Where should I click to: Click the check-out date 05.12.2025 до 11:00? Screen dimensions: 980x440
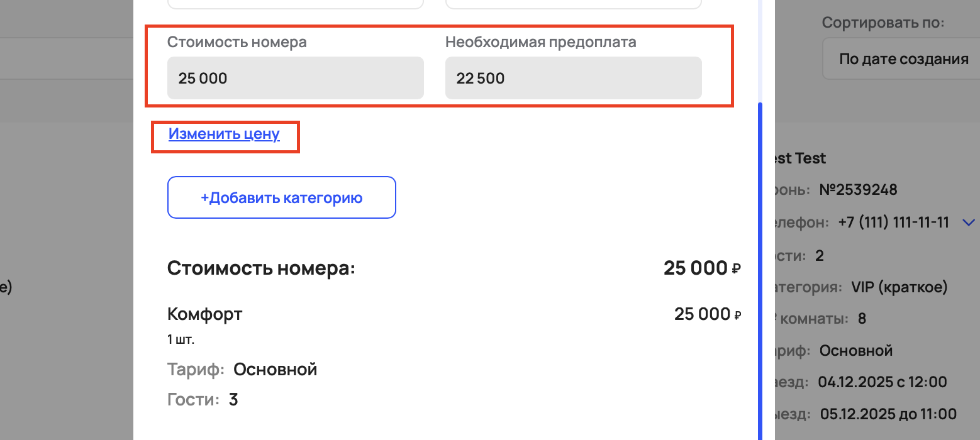tap(888, 414)
